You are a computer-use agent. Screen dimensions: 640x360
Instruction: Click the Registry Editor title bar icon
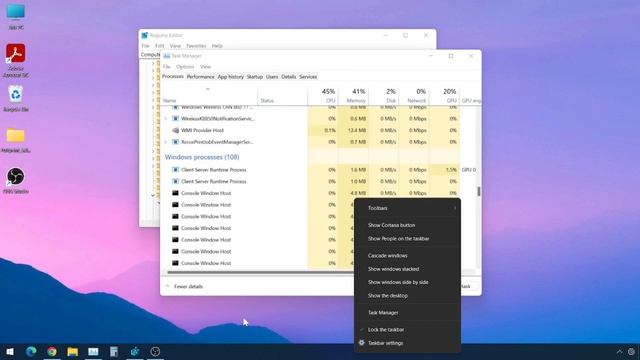pyautogui.click(x=144, y=36)
